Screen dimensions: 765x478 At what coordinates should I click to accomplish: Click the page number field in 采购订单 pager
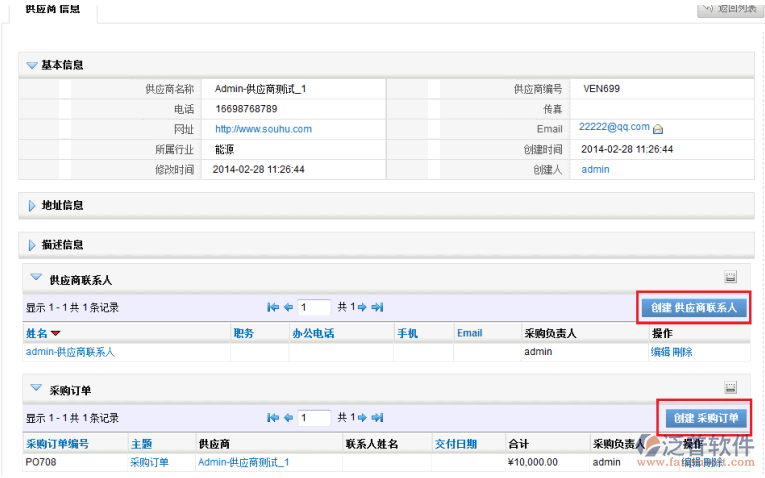[x=314, y=418]
